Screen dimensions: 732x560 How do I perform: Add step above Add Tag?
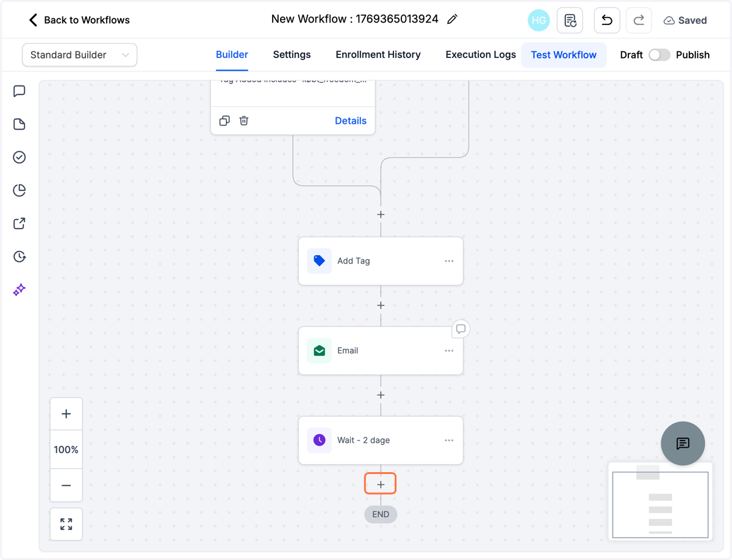381,215
